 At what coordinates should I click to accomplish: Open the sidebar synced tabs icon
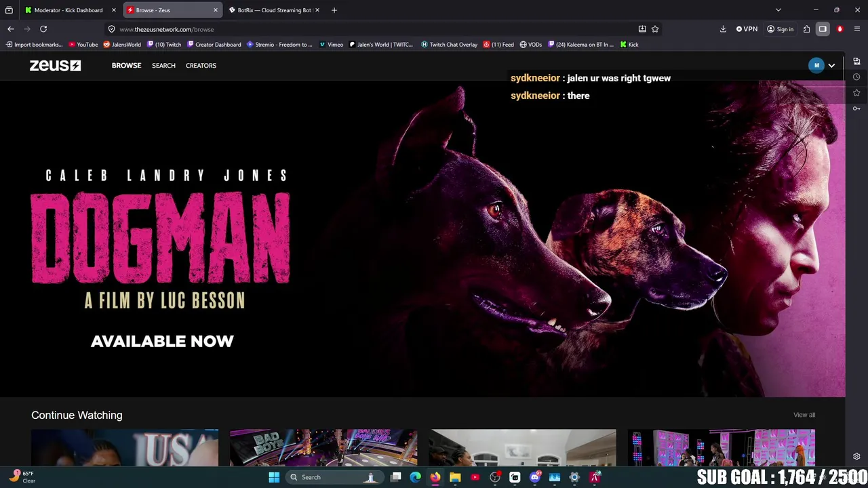tap(856, 62)
